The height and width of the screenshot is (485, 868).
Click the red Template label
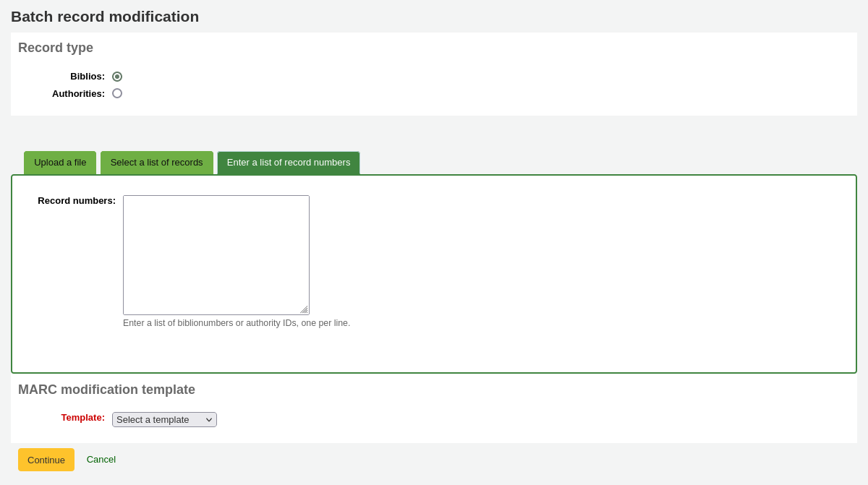(x=82, y=418)
